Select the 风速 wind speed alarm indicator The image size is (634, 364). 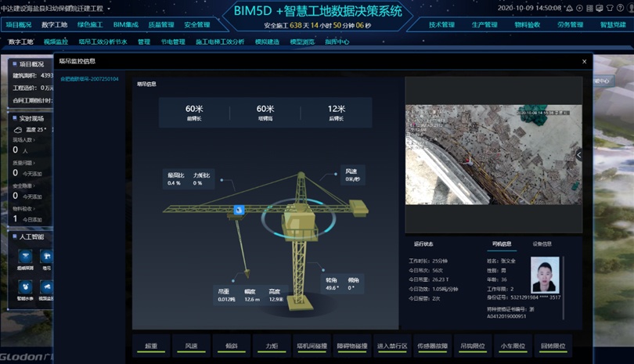click(192, 345)
